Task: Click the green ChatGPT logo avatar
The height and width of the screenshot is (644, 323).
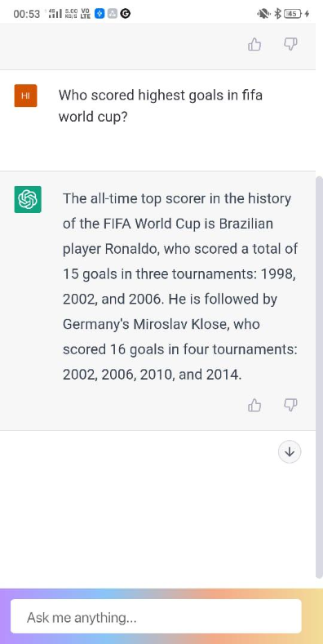Action: point(28,199)
